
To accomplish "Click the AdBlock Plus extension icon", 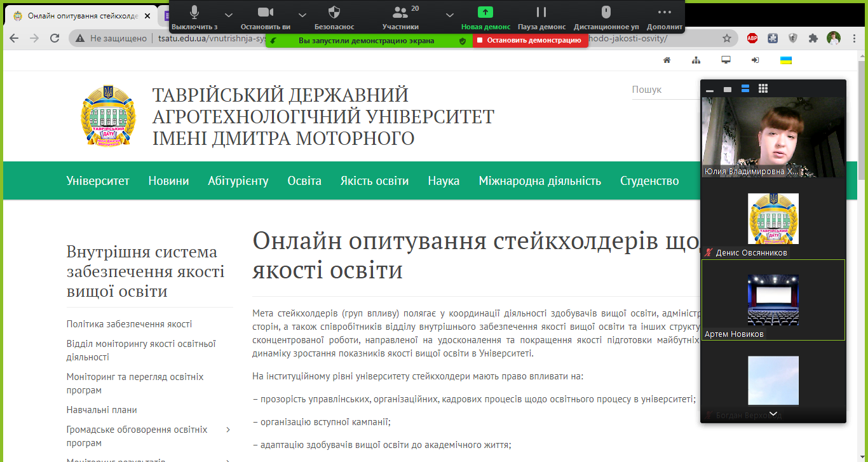I will 752,38.
